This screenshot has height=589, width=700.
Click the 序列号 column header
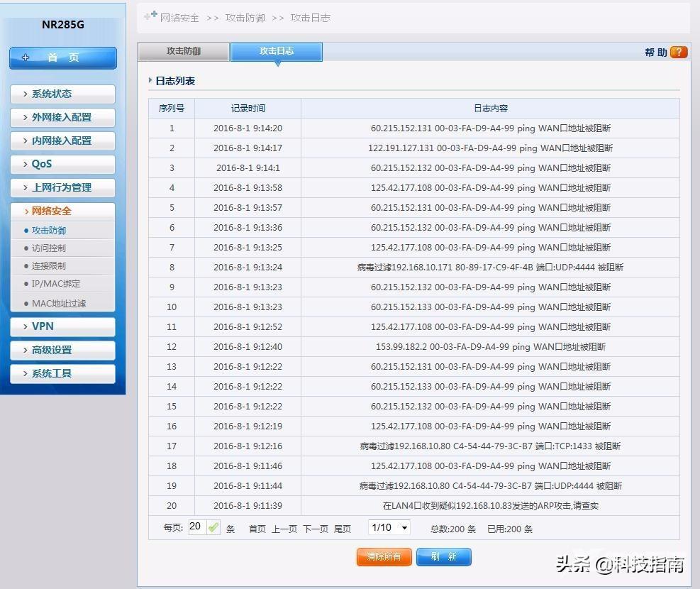(172, 109)
